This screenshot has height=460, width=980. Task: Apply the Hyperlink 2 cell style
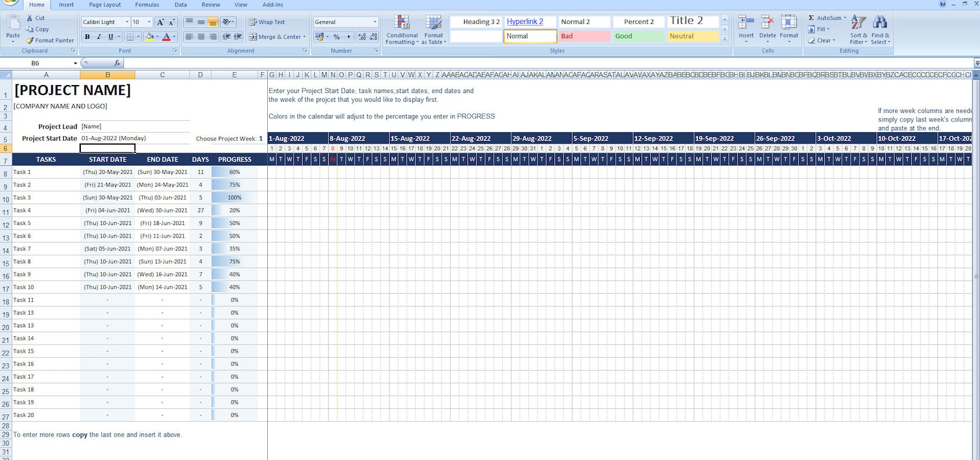[530, 22]
